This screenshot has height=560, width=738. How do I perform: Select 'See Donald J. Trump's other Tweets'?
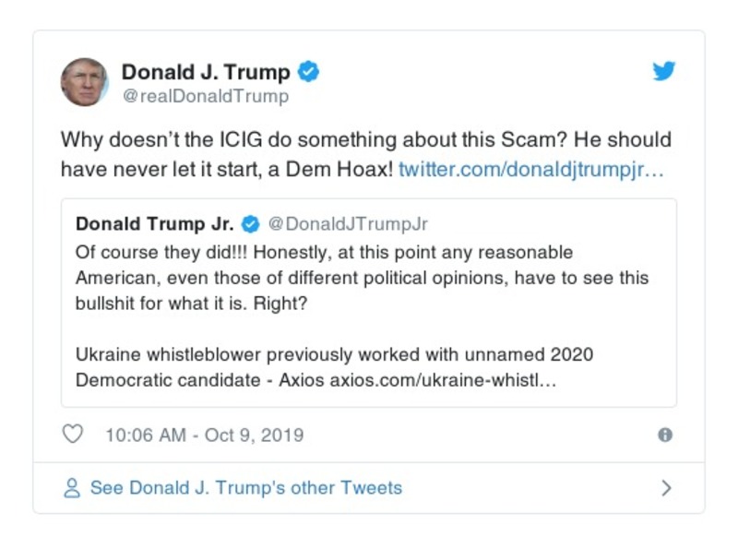click(x=245, y=488)
